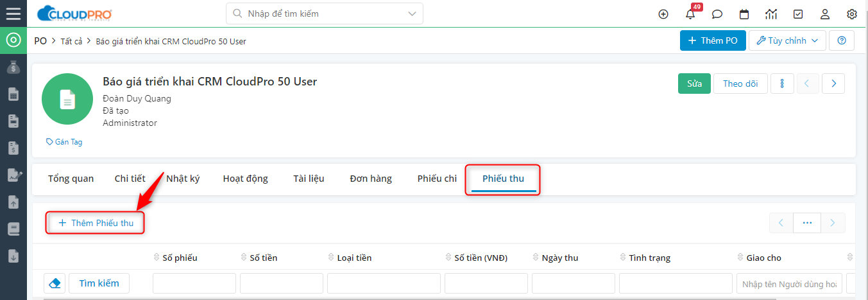
Task: Click the Thêm PO button
Action: (x=713, y=40)
